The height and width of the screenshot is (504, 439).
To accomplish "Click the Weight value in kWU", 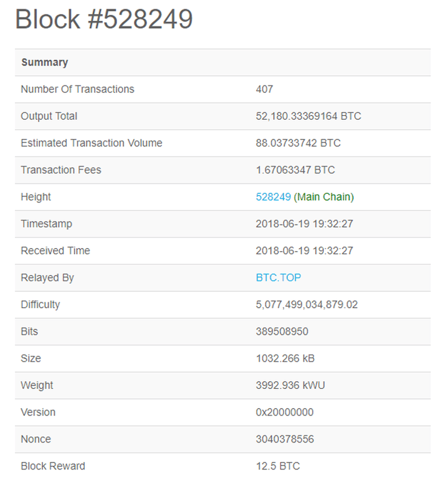I will pyautogui.click(x=290, y=385).
